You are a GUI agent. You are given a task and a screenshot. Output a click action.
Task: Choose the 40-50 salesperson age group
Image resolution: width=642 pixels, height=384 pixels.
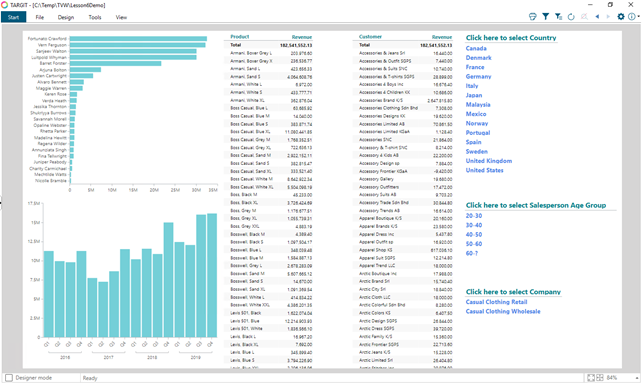point(474,235)
